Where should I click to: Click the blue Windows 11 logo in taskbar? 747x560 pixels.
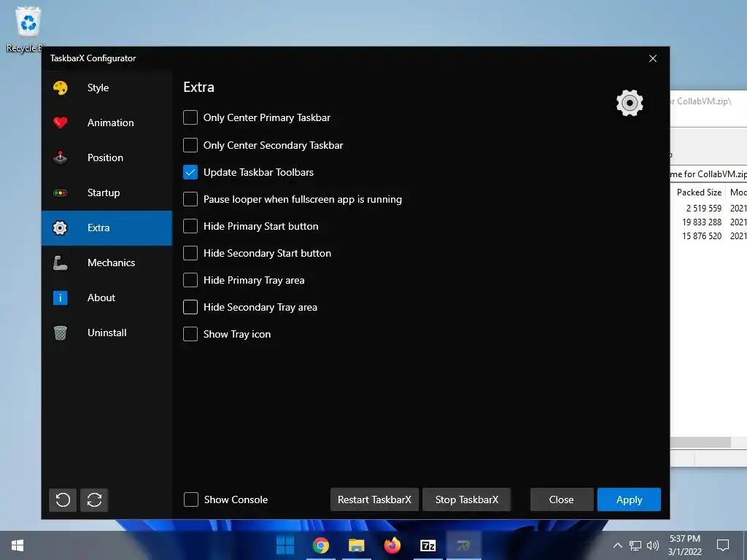pyautogui.click(x=285, y=545)
